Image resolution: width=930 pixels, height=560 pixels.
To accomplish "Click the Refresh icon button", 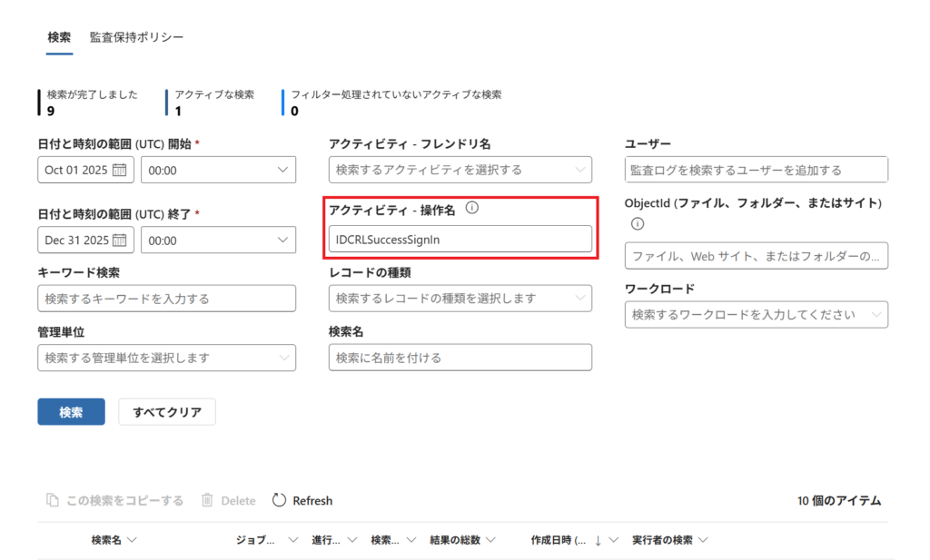I will (280, 500).
